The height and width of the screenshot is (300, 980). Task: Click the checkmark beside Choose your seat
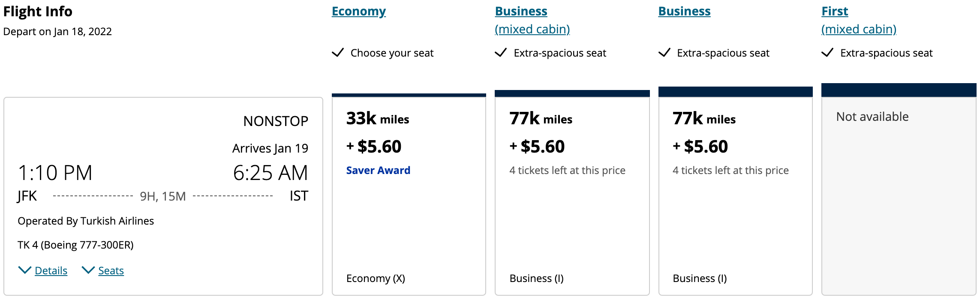pos(338,53)
